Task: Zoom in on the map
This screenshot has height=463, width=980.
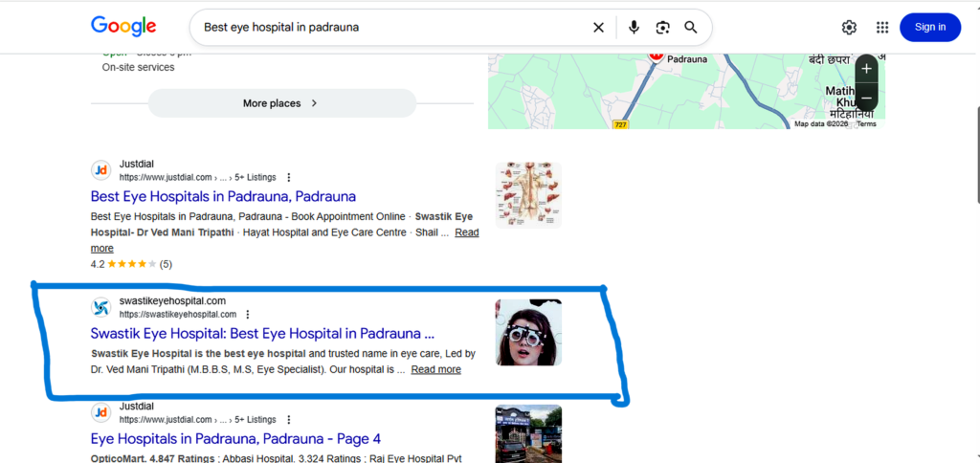Action: pos(866,69)
